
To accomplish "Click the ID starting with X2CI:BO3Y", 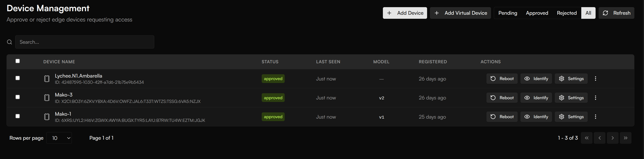I will 128,101.
